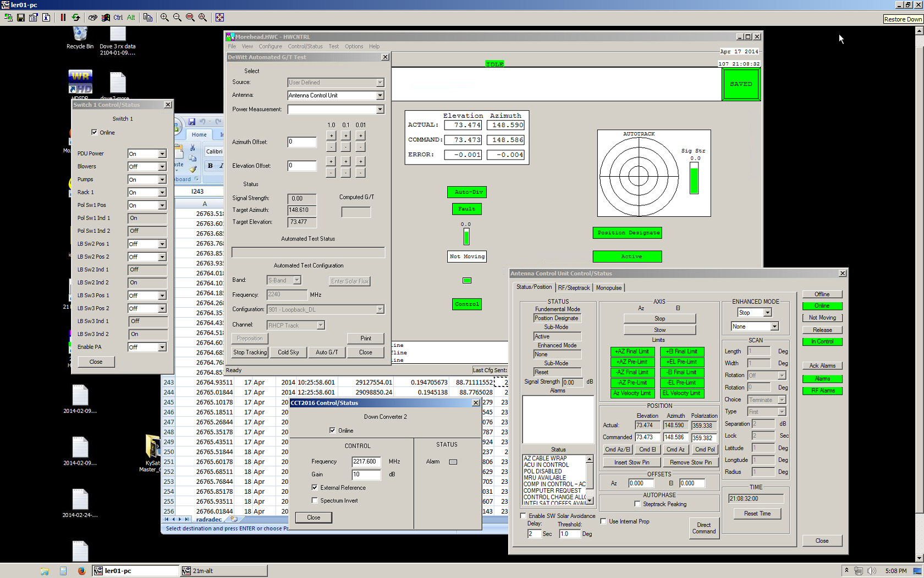Open the Pumps dropdown
The width and height of the screenshot is (924, 578).
(x=162, y=179)
